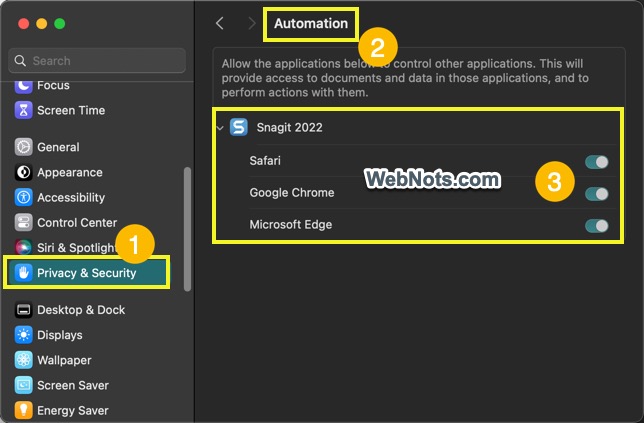This screenshot has width=644, height=423.
Task: Select Appearance in the sidebar
Action: tap(70, 172)
